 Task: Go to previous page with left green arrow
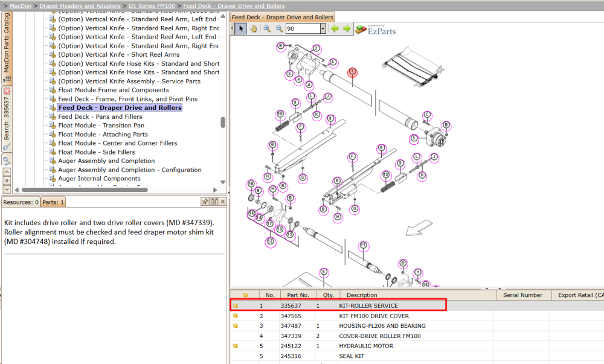[335, 28]
